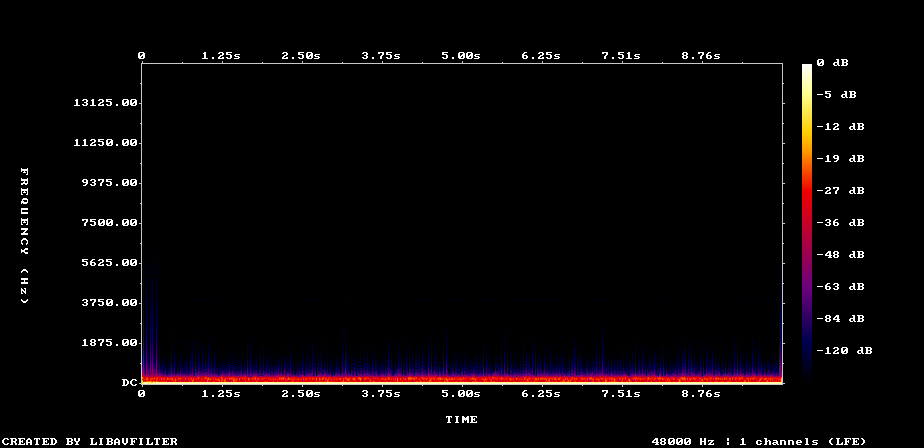Click the 48000 Hz channel info text
This screenshot has height=448, width=924.
(x=759, y=442)
